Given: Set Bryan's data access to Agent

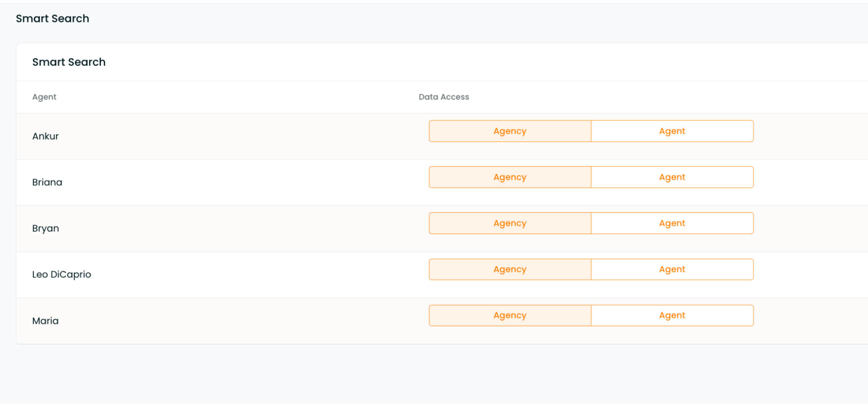Looking at the screenshot, I should pos(672,223).
